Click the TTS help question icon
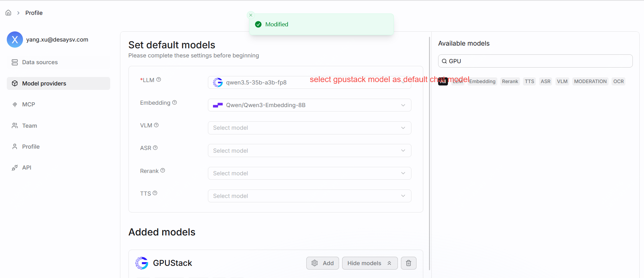 [155, 193]
